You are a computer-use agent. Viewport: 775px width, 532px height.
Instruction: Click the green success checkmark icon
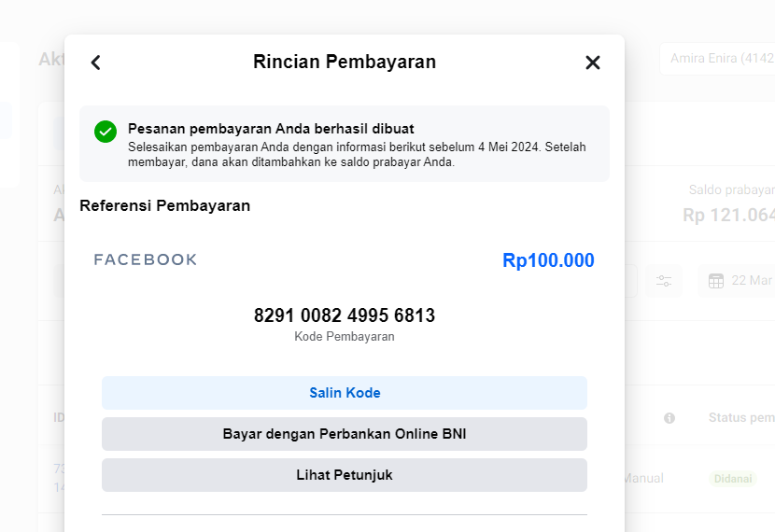pyautogui.click(x=106, y=132)
